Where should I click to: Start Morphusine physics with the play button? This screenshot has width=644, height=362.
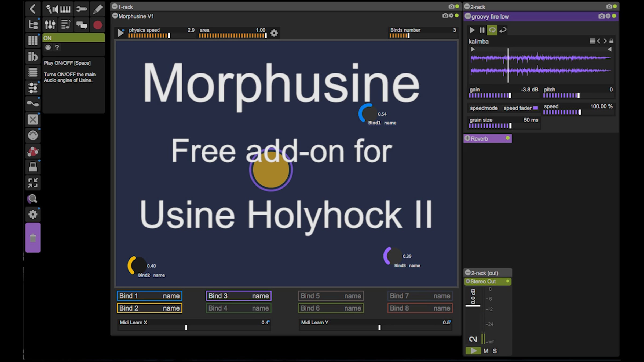click(120, 33)
